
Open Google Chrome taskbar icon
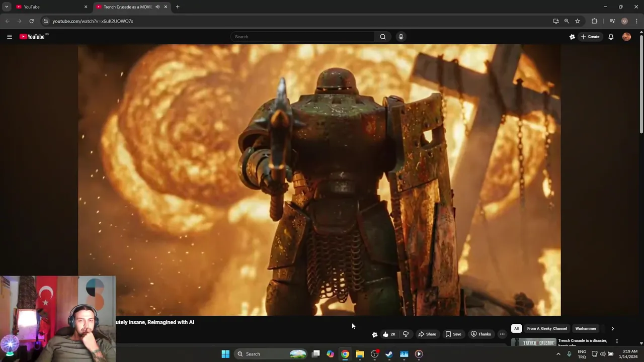pos(345,354)
